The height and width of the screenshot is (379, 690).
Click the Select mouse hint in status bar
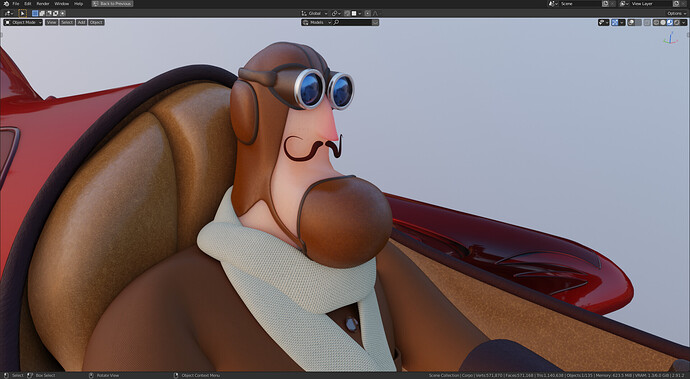pyautogui.click(x=13, y=375)
